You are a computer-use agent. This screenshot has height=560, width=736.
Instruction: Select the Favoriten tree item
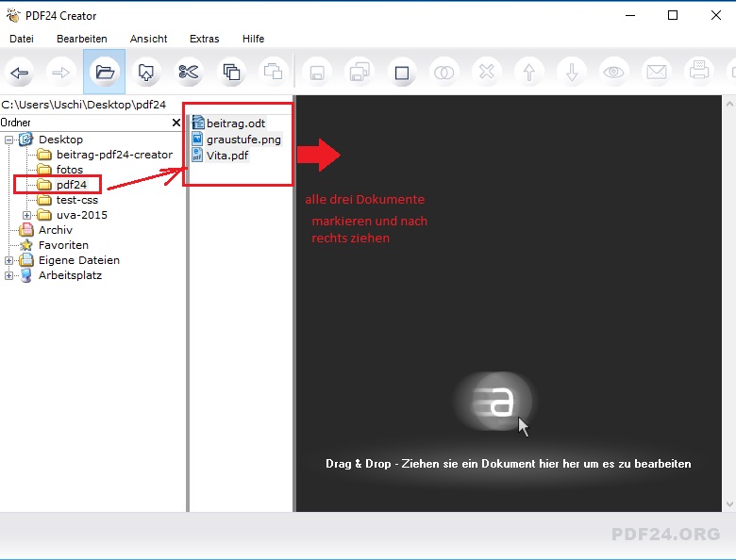63,245
